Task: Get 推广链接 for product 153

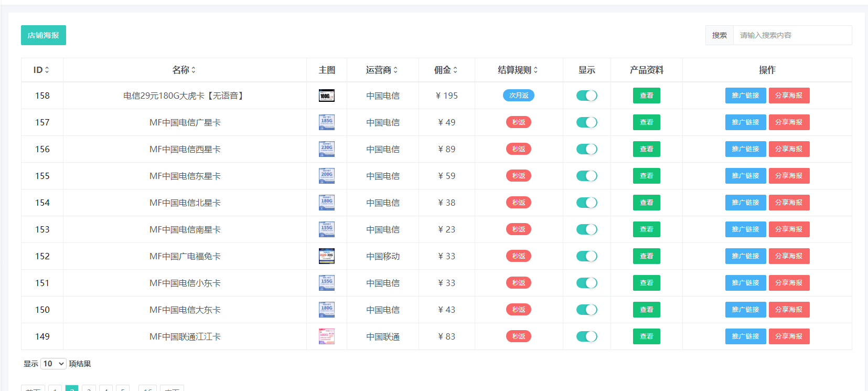Action: [746, 229]
